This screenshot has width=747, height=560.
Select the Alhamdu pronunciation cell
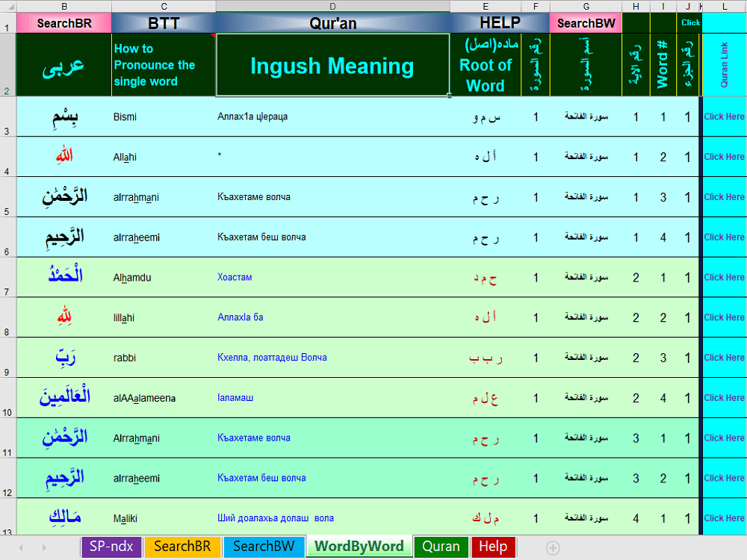(x=164, y=277)
